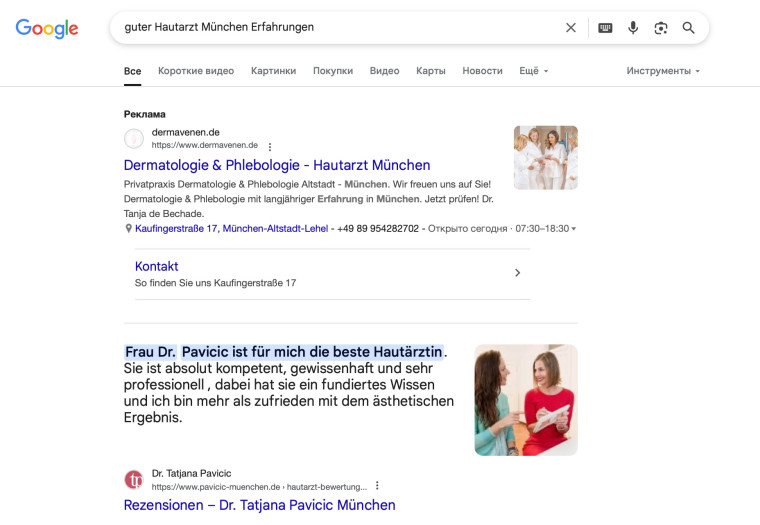Open three-dot menu beside dermavenen.de URL
The image size is (760, 525).
click(270, 146)
